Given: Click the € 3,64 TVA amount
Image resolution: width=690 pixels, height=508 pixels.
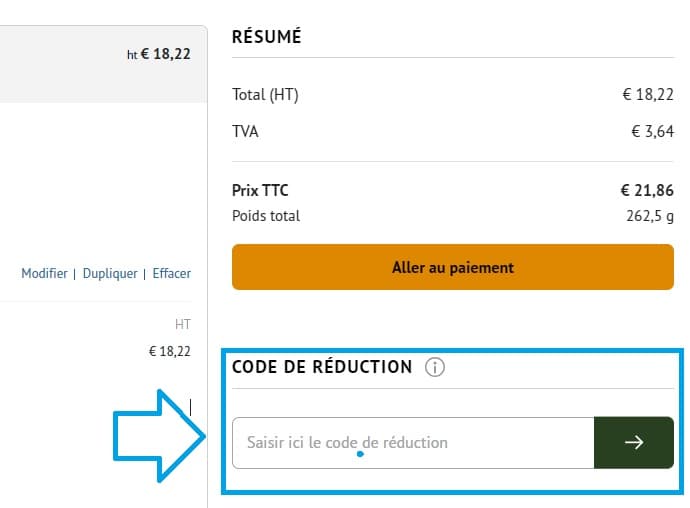Looking at the screenshot, I should coord(652,130).
